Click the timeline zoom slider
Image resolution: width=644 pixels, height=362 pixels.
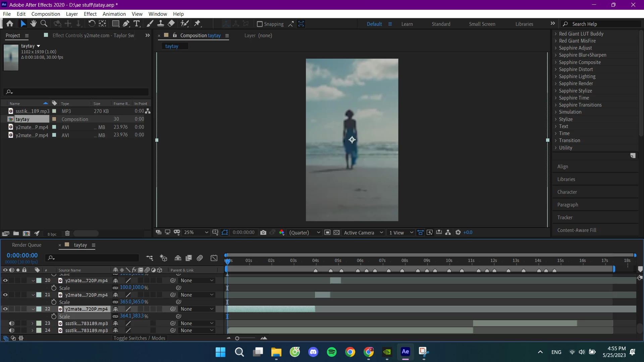pyautogui.click(x=237, y=338)
